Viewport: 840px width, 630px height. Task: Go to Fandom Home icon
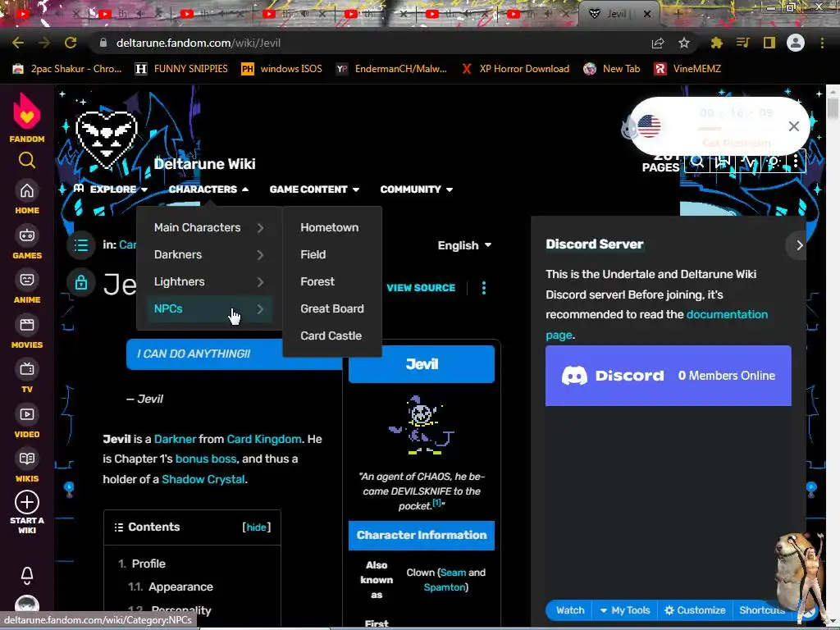point(27,190)
